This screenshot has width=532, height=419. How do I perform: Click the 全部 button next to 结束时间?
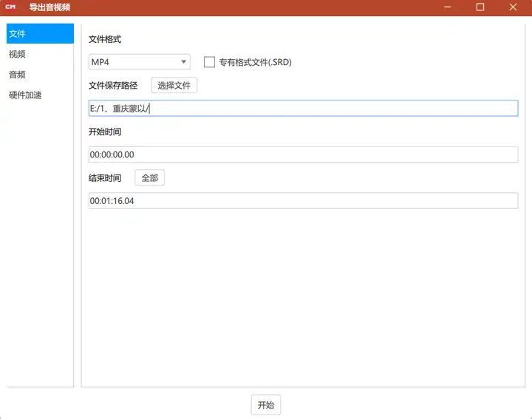[149, 177]
